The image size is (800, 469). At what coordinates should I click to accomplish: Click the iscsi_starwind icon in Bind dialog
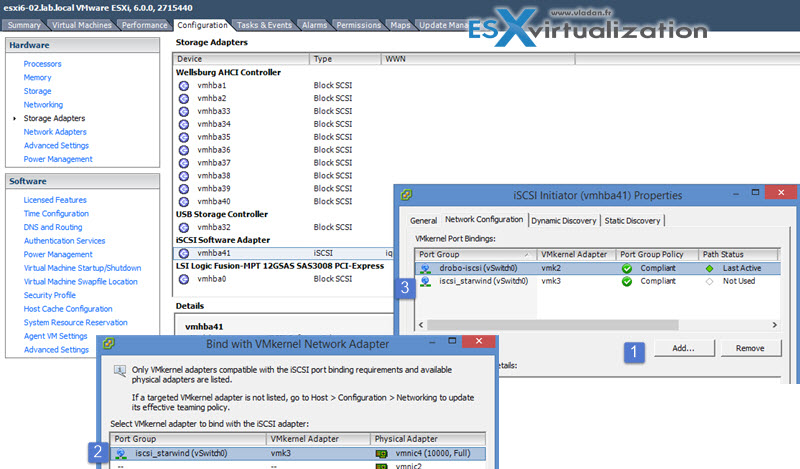tap(121, 454)
